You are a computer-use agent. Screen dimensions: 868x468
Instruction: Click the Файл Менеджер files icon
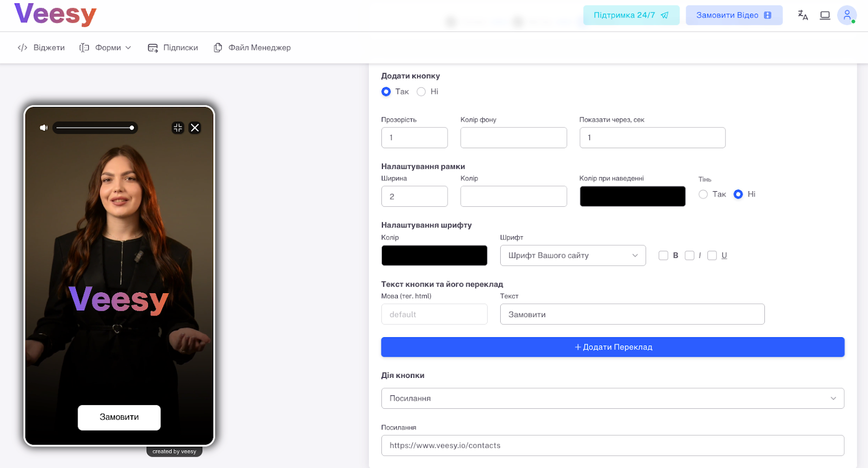(218, 48)
